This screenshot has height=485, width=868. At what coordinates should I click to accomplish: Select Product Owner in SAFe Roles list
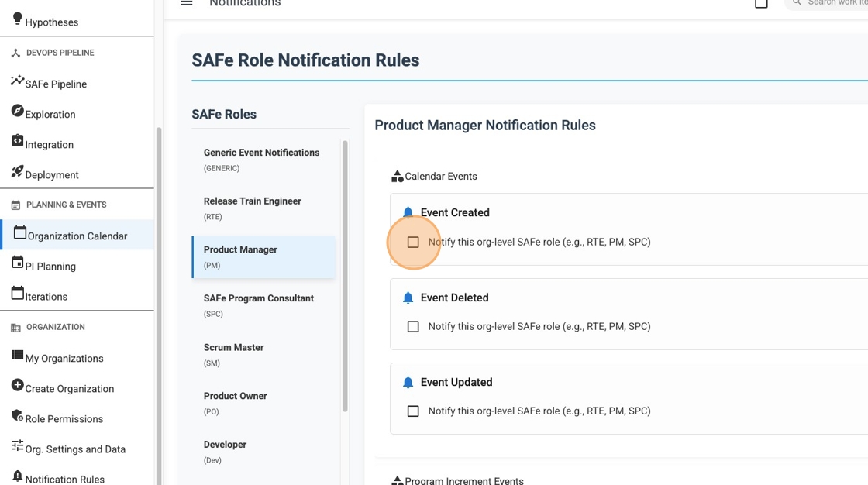tap(235, 403)
